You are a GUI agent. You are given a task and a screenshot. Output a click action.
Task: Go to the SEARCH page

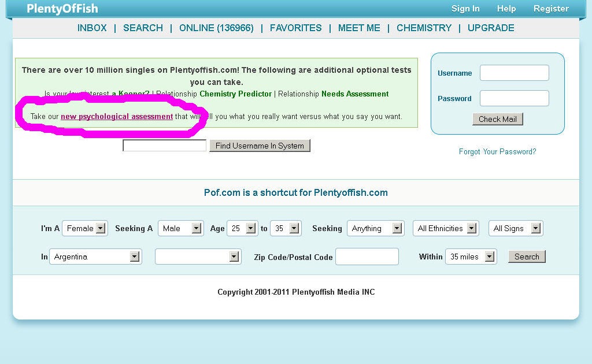coord(143,28)
